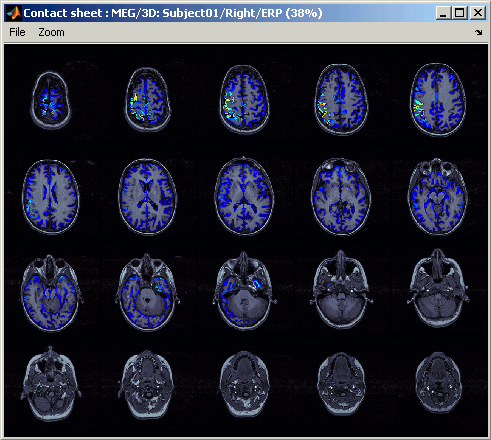Select fifth slice in third row
The image size is (491, 440).
click(438, 289)
